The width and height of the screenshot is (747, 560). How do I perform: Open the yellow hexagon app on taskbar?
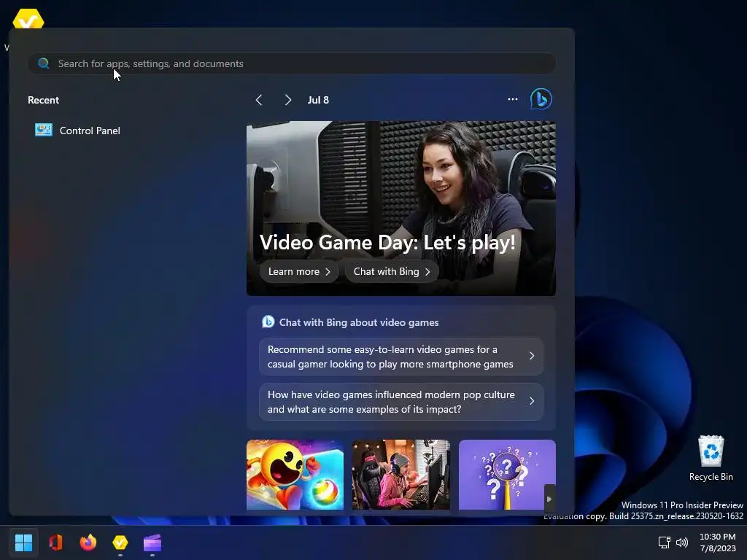tap(120, 542)
